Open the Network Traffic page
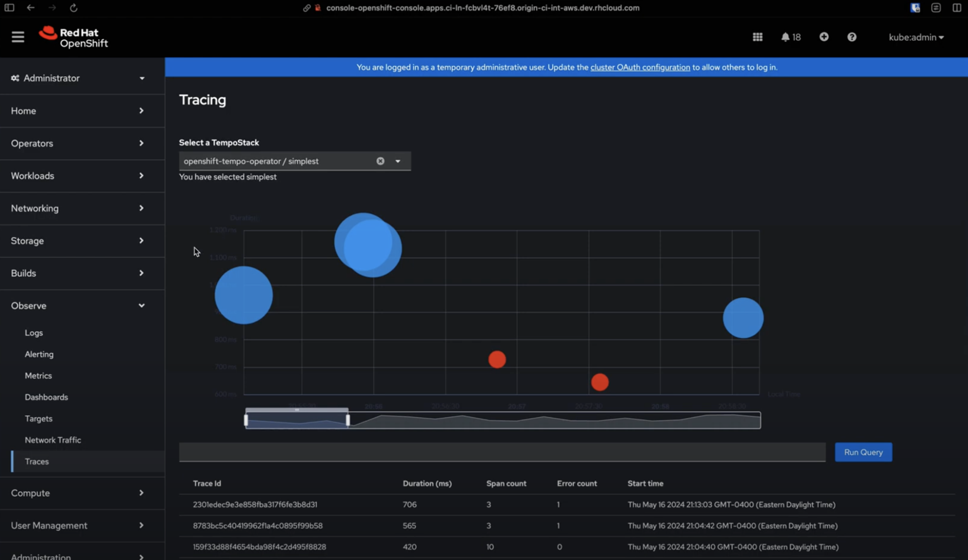968x560 pixels. pyautogui.click(x=53, y=440)
